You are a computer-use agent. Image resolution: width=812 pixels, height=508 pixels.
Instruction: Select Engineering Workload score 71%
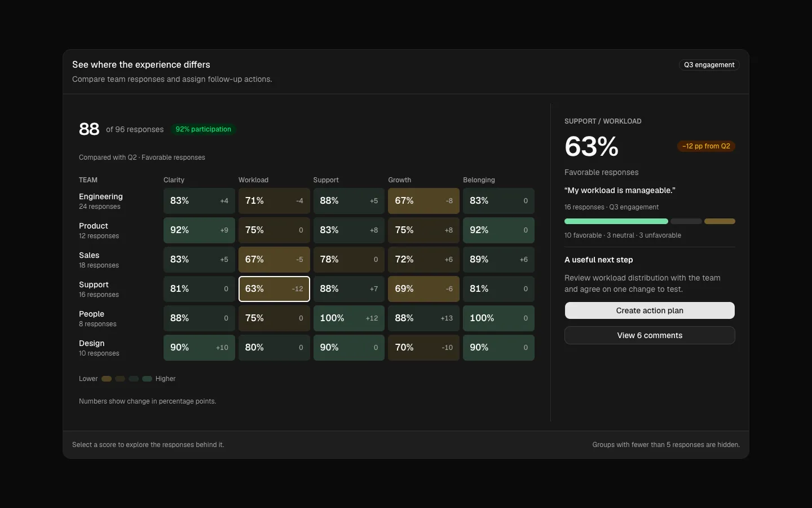274,201
